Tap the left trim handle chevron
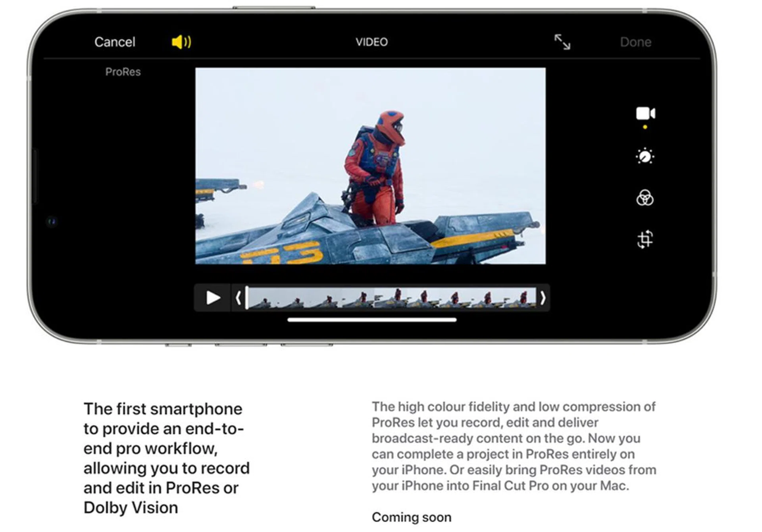 238,298
